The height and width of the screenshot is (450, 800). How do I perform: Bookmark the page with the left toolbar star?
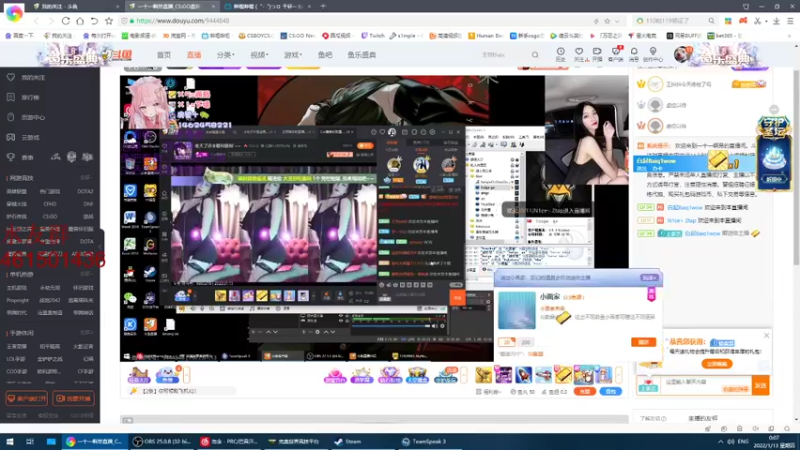click(x=109, y=21)
